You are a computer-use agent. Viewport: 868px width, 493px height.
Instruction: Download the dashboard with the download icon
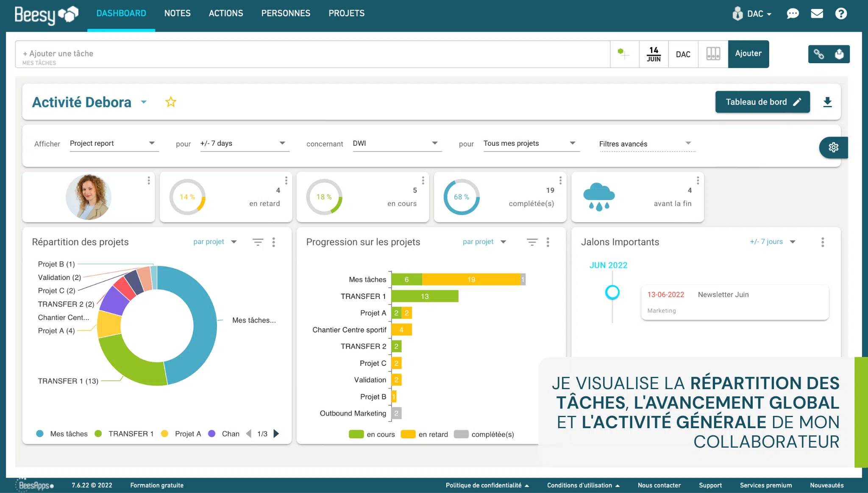tap(827, 102)
